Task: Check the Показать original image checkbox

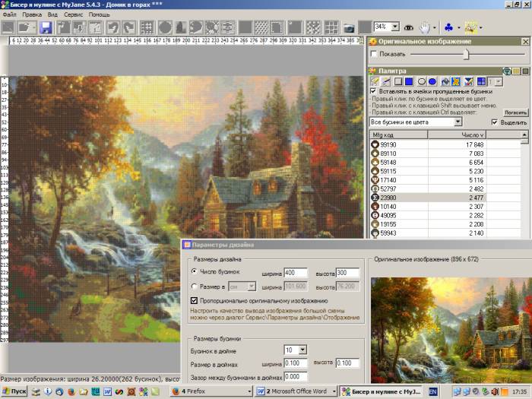Action: click(374, 54)
